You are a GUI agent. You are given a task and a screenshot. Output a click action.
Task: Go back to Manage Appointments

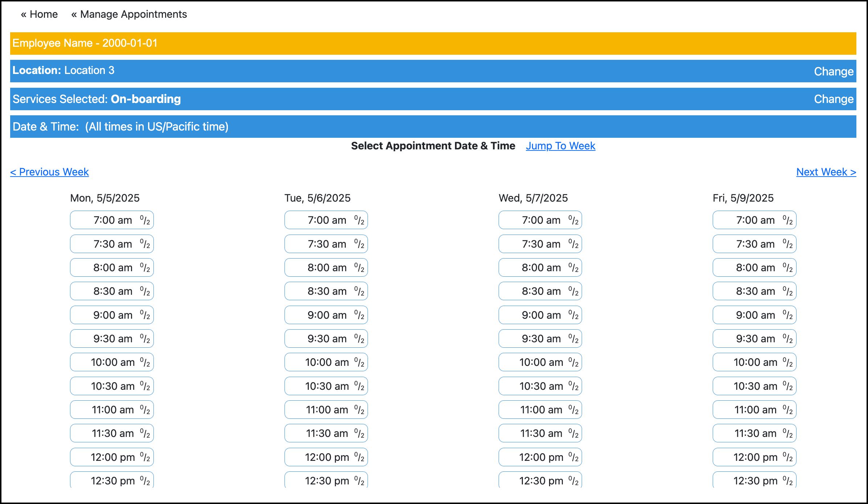[x=129, y=14]
